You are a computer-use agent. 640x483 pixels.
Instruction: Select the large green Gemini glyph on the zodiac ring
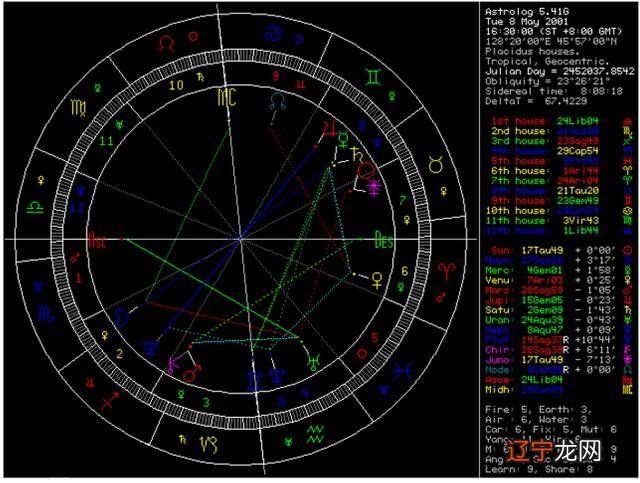click(x=373, y=77)
